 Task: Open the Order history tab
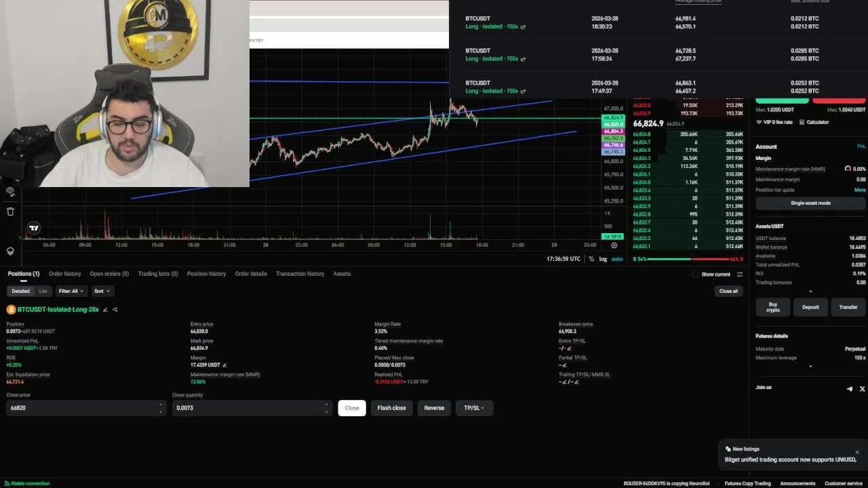pos(64,274)
